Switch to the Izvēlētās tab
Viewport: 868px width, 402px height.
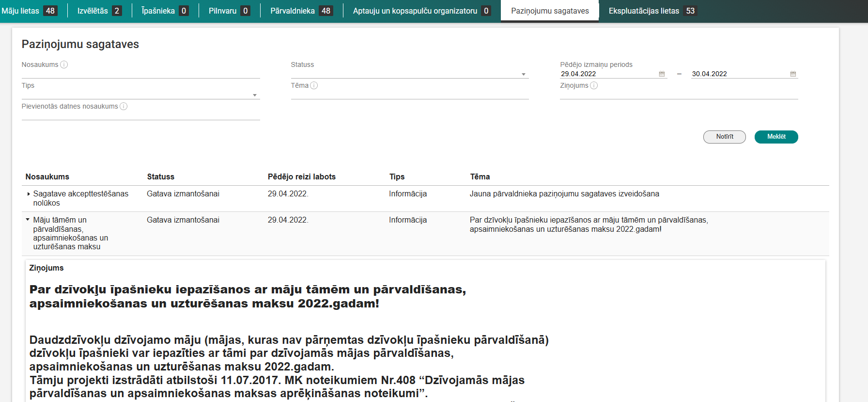[x=99, y=11]
